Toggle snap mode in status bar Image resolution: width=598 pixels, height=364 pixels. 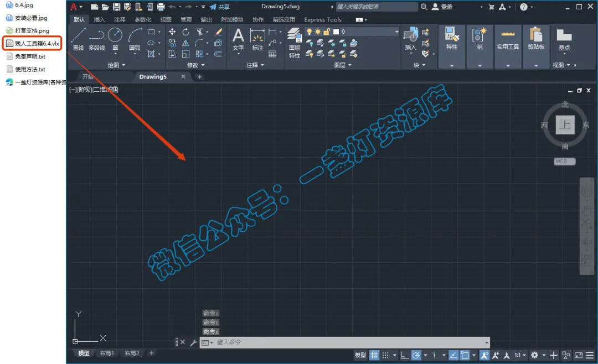[x=385, y=355]
